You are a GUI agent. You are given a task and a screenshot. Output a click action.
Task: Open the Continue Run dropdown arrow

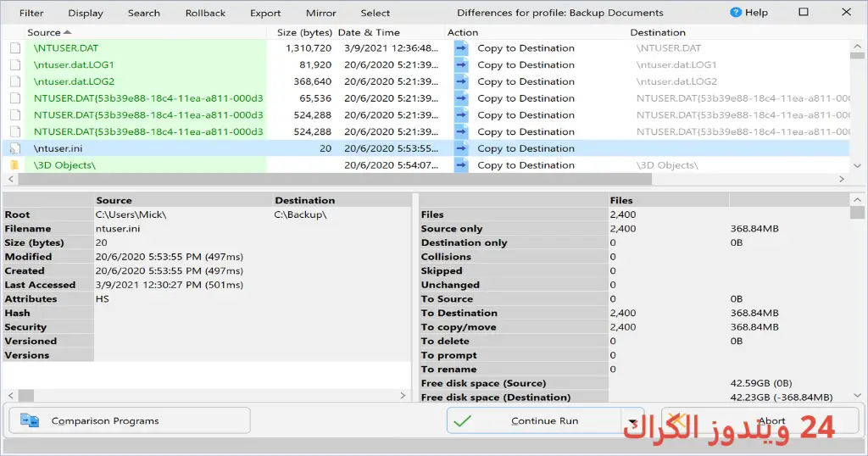[632, 422]
